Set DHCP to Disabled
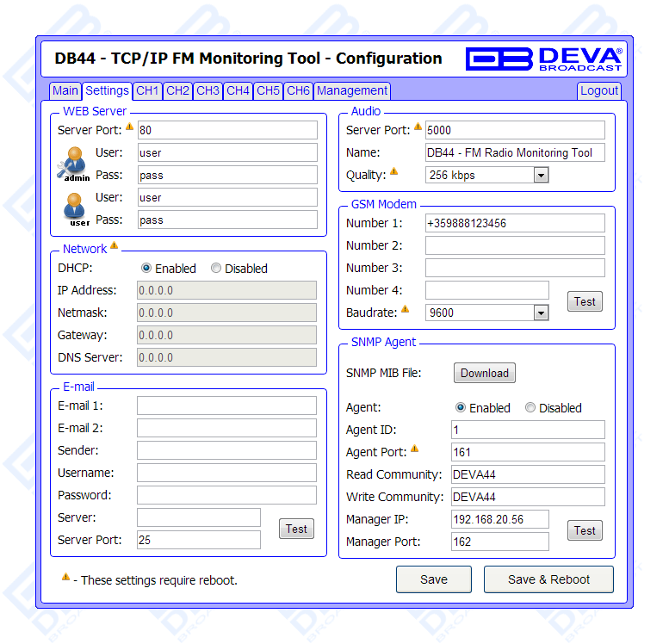Viewport: 669px width, 644px height. click(x=216, y=269)
